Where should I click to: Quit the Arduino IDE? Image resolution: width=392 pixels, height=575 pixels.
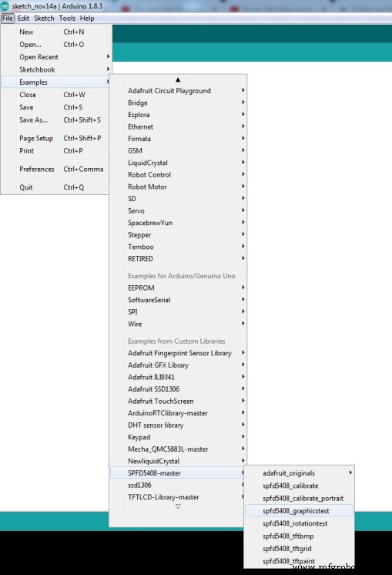click(x=56, y=187)
